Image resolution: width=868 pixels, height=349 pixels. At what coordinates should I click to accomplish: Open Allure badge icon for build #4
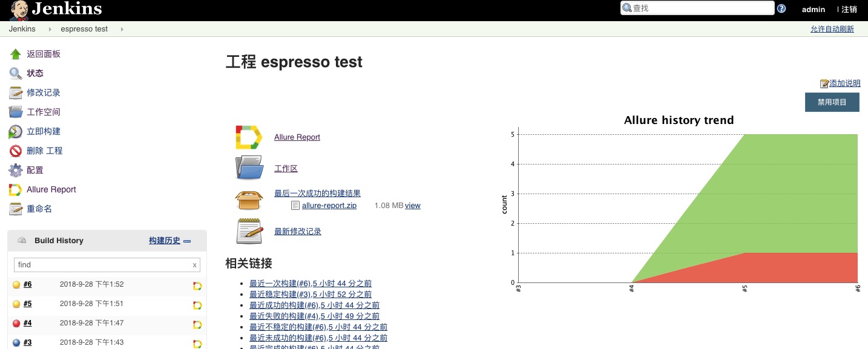click(197, 325)
